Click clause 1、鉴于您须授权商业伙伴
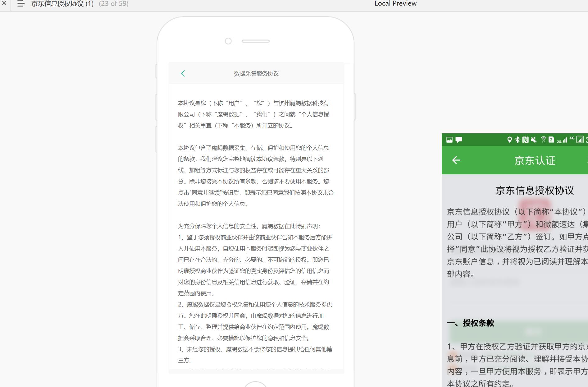This screenshot has height=387, width=588. (x=255, y=265)
